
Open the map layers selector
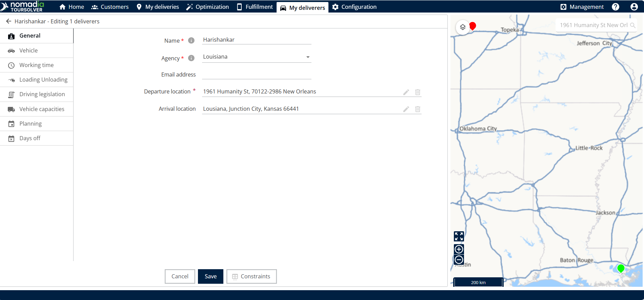[463, 27]
